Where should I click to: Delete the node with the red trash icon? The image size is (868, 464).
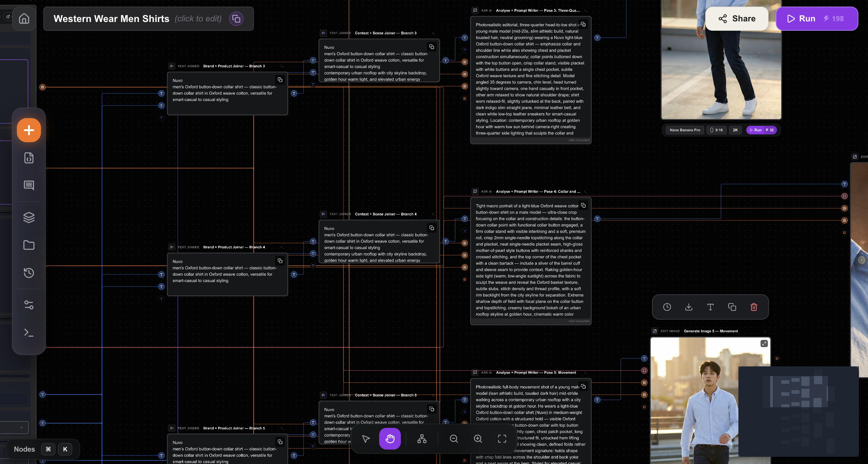[754, 307]
